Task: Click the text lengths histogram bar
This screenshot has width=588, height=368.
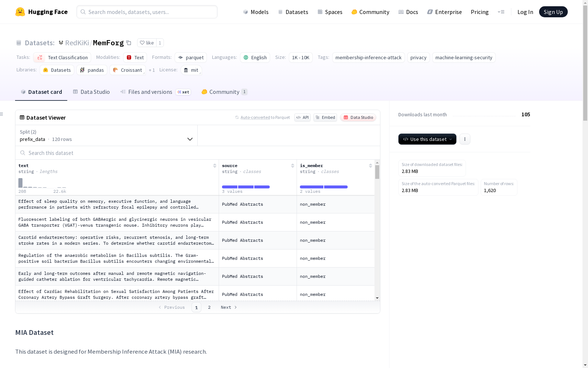Action: [x=21, y=183]
